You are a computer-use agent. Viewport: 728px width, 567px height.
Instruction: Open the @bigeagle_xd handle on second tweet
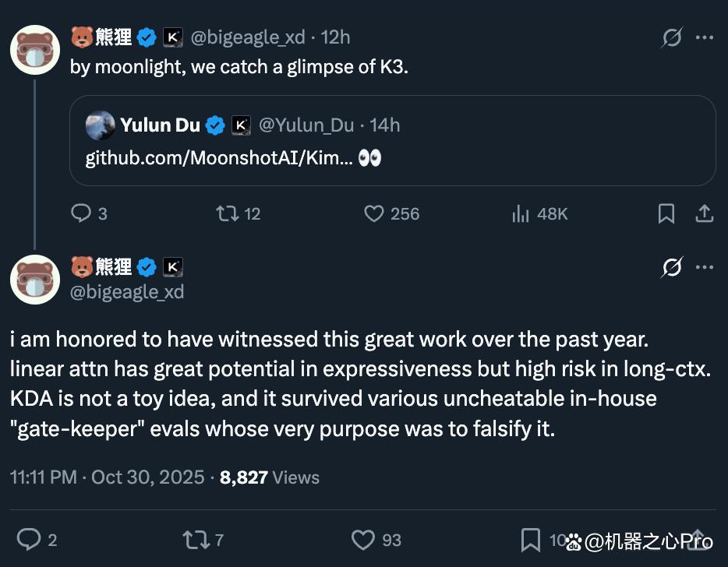(127, 291)
